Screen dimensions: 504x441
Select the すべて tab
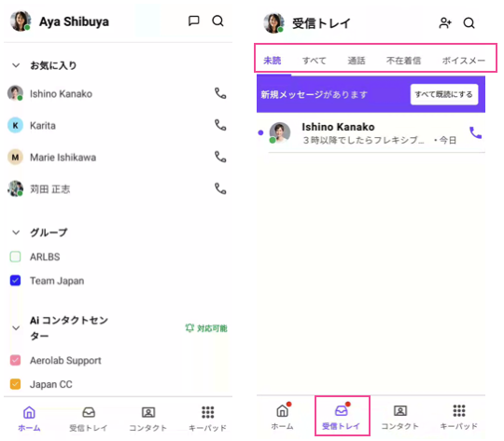pos(314,61)
